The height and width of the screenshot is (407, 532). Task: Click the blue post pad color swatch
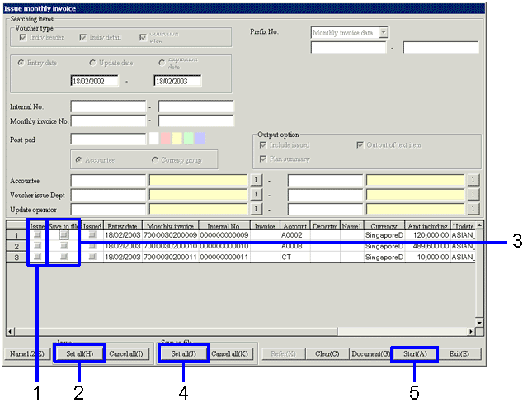[200, 139]
